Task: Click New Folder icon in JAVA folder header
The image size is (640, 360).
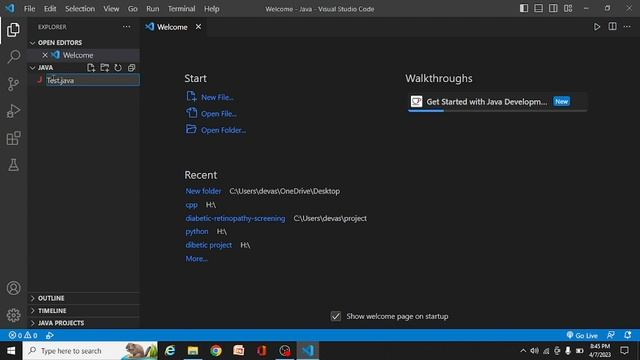Action: pyautogui.click(x=104, y=68)
